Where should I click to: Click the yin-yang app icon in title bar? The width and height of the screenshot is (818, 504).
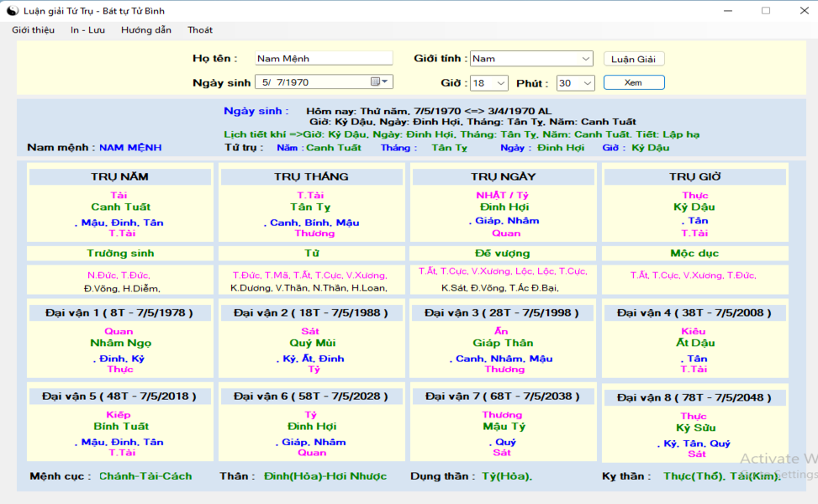tap(12, 10)
